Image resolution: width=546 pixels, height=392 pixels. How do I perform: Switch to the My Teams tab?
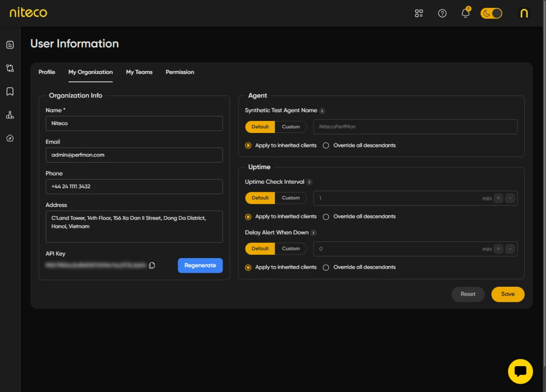point(139,72)
